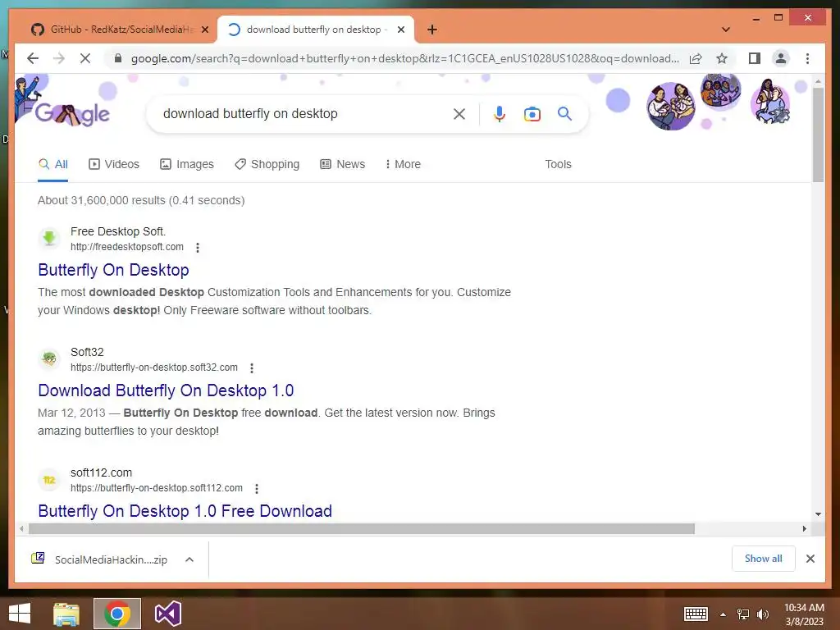The image size is (840, 630).
Task: Expand the More search filters
Action: (403, 164)
